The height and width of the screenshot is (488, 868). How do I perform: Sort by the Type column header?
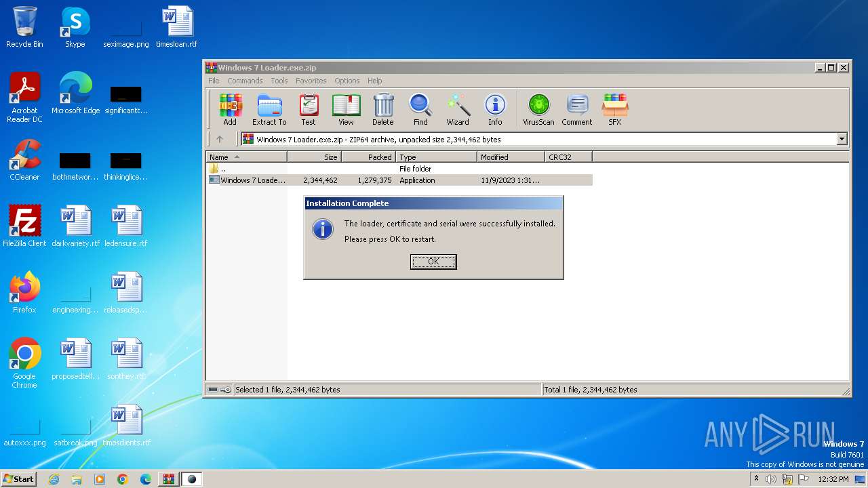click(436, 157)
